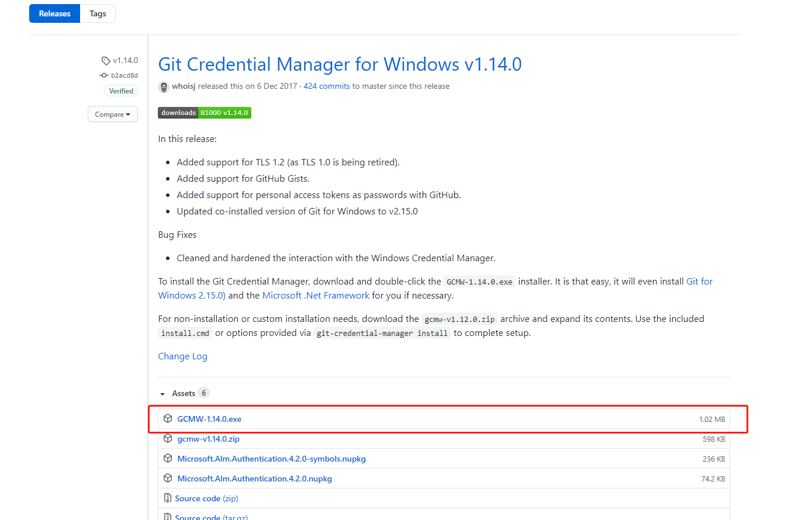Viewport: 812px width, 520px height.
Task: Click the file icon next to Source code (zip)
Action: 168,498
